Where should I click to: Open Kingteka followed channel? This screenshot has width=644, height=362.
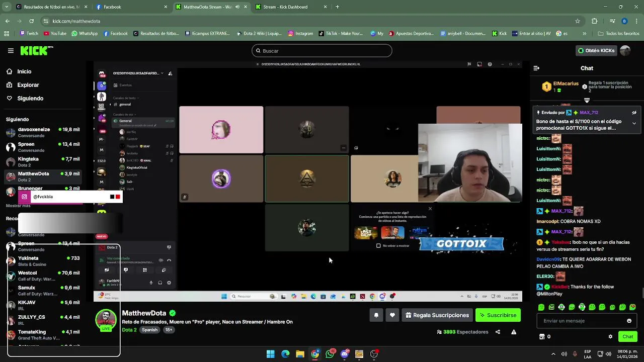point(43,162)
